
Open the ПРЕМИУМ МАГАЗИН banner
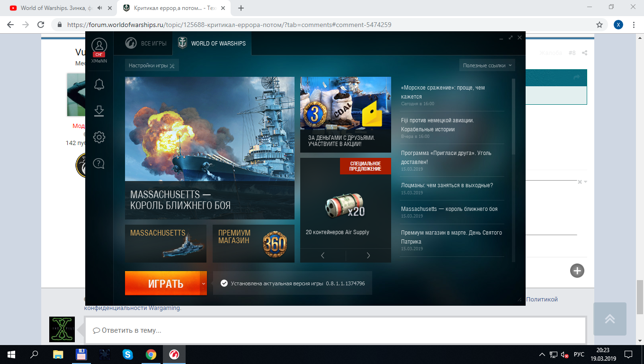pyautogui.click(x=253, y=244)
